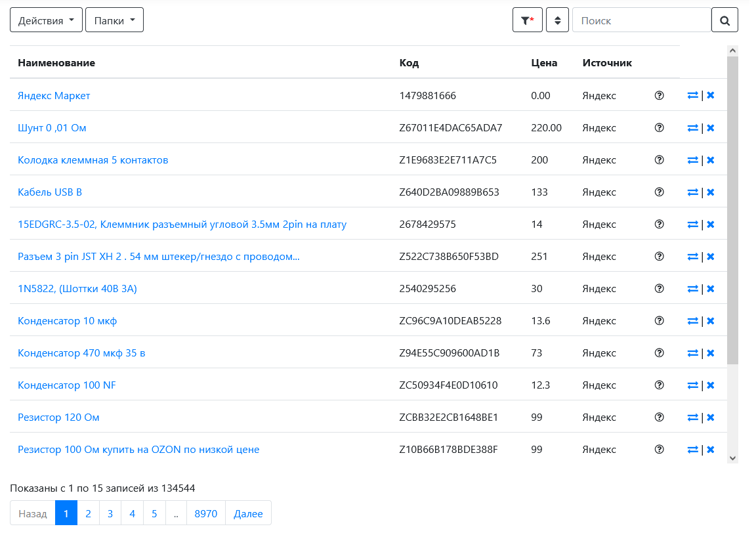Click swap arrows icon for Яндекс Маркет row
The width and height of the screenshot is (756, 535).
click(693, 96)
